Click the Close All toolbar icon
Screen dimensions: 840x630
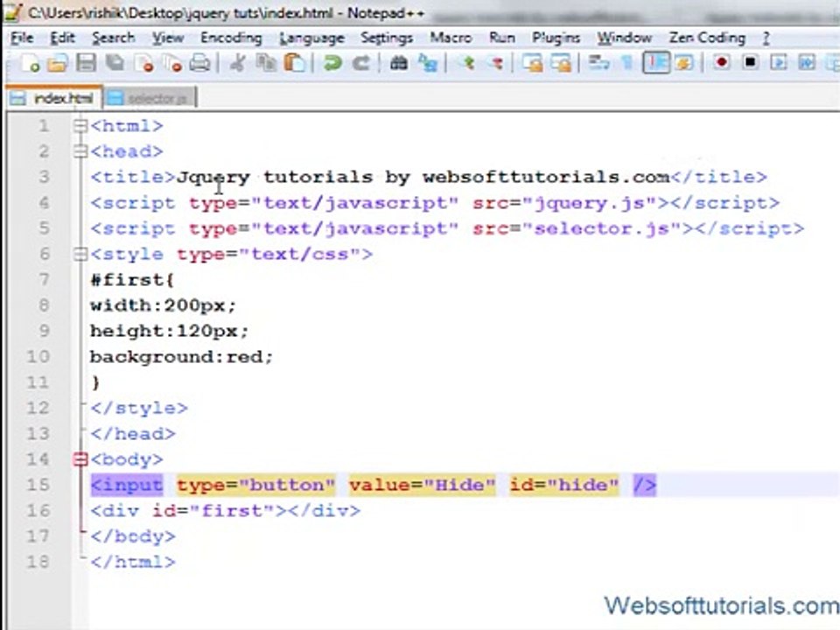point(172,64)
